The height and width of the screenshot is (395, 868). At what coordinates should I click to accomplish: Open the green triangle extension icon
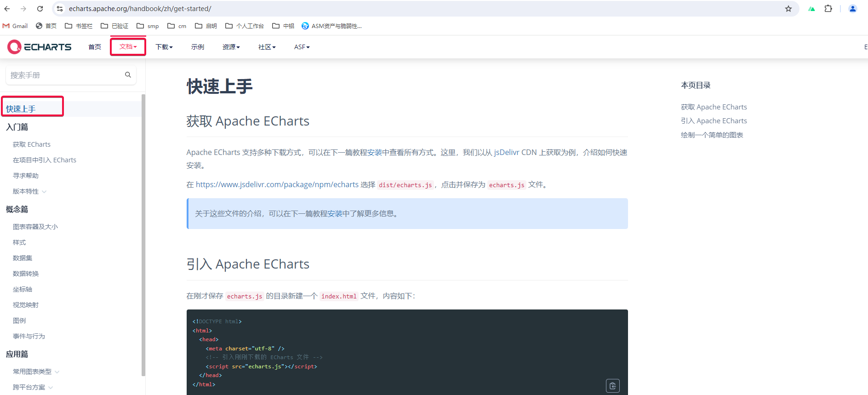(x=812, y=9)
